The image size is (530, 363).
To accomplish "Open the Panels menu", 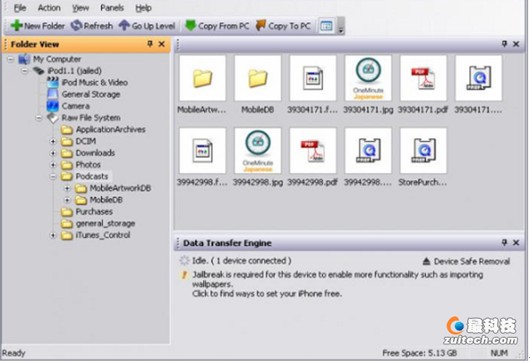I will coord(112,8).
